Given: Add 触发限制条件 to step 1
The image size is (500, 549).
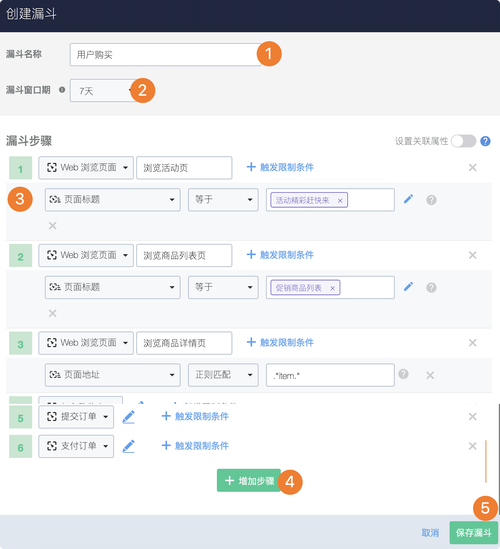Looking at the screenshot, I should pos(280,167).
